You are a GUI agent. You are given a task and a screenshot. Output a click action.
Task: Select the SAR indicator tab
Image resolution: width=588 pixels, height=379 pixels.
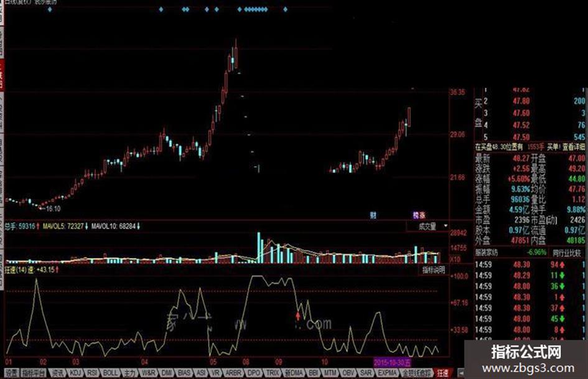(x=366, y=373)
